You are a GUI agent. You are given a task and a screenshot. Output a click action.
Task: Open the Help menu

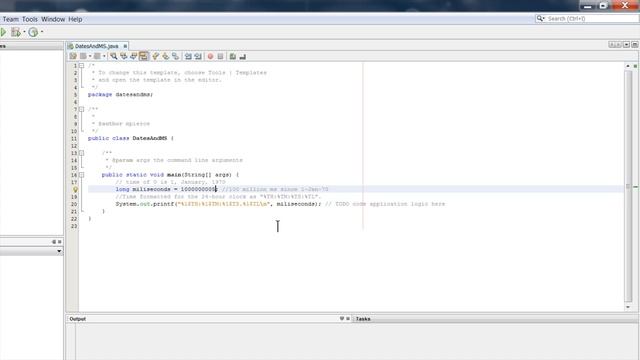click(75, 19)
